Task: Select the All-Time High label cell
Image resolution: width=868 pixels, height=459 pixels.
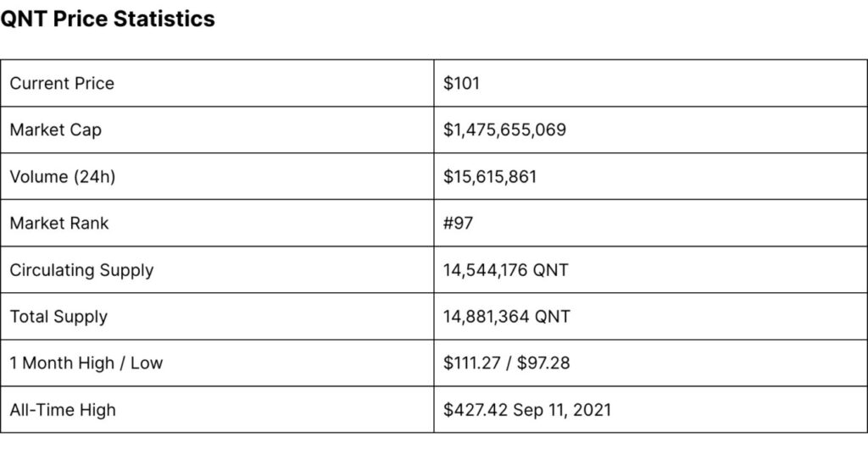Action: click(x=63, y=410)
